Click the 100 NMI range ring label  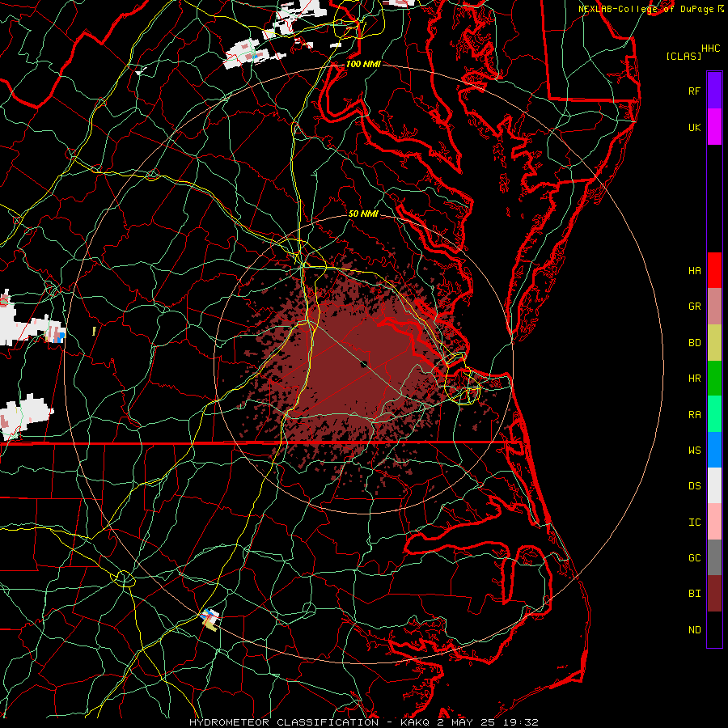(x=363, y=64)
